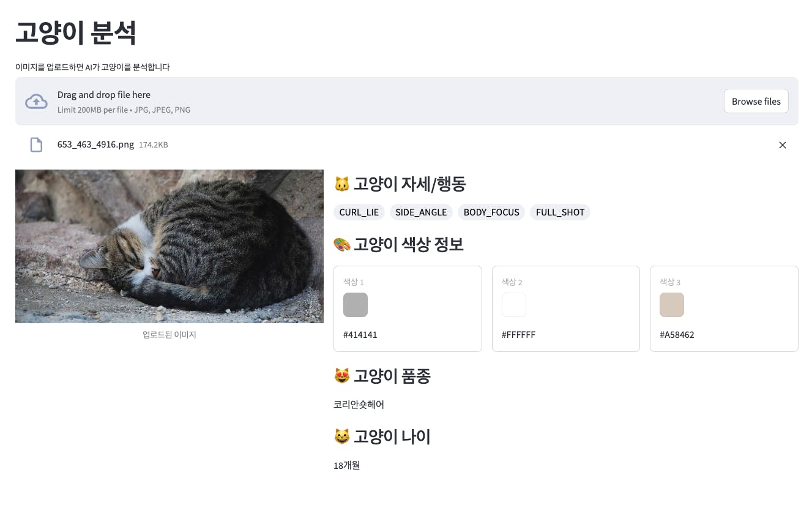Click the cat emoji beside 고양이 자세/행동
812x524 pixels.
pyautogui.click(x=341, y=184)
